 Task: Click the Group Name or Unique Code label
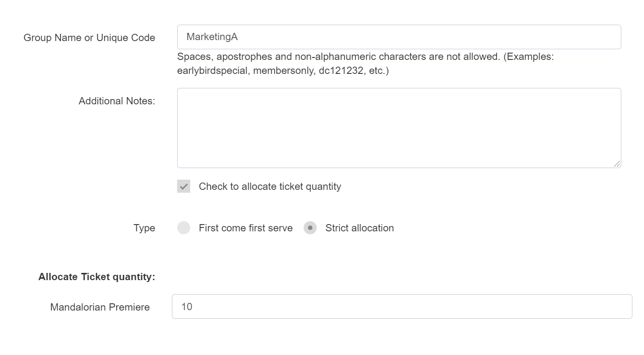click(x=89, y=38)
